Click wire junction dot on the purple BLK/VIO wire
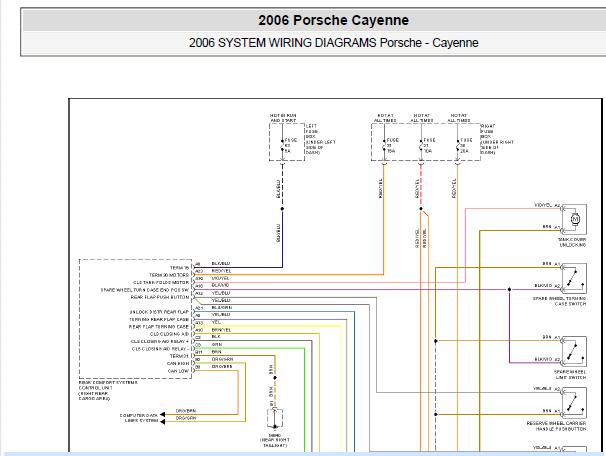This screenshot has height=456, width=606. pos(509,289)
